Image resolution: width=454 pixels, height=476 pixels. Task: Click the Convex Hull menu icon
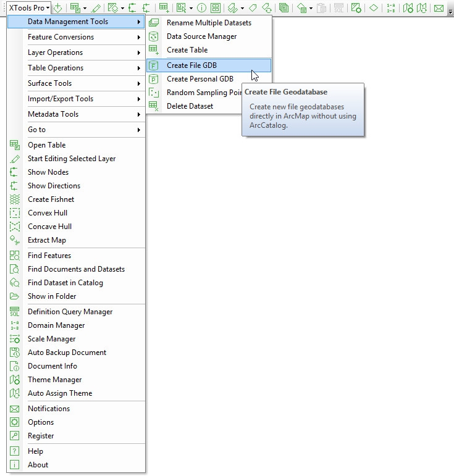pos(15,213)
